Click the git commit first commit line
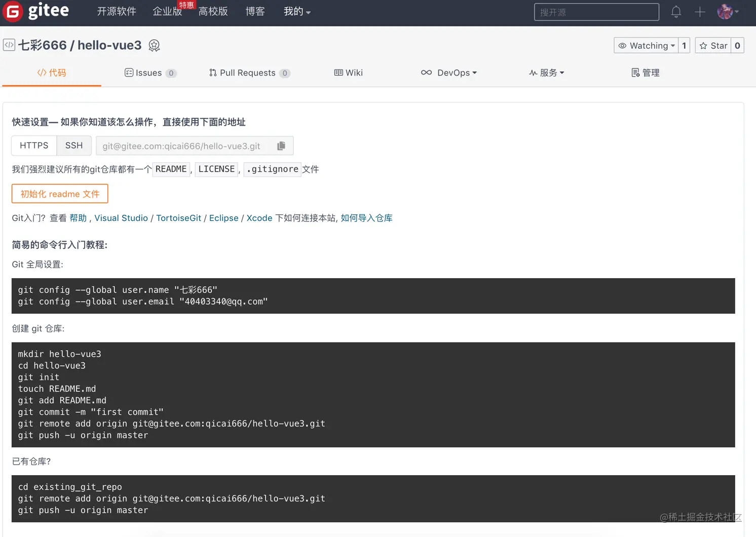This screenshot has width=756, height=537. pos(91,412)
